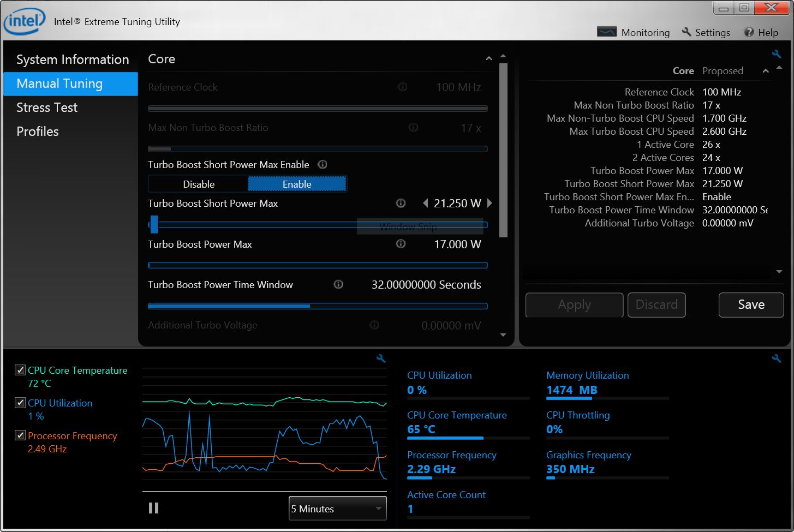Maximize the Intel Extreme Tuning Utility window
The image size is (794, 532).
coord(744,8)
